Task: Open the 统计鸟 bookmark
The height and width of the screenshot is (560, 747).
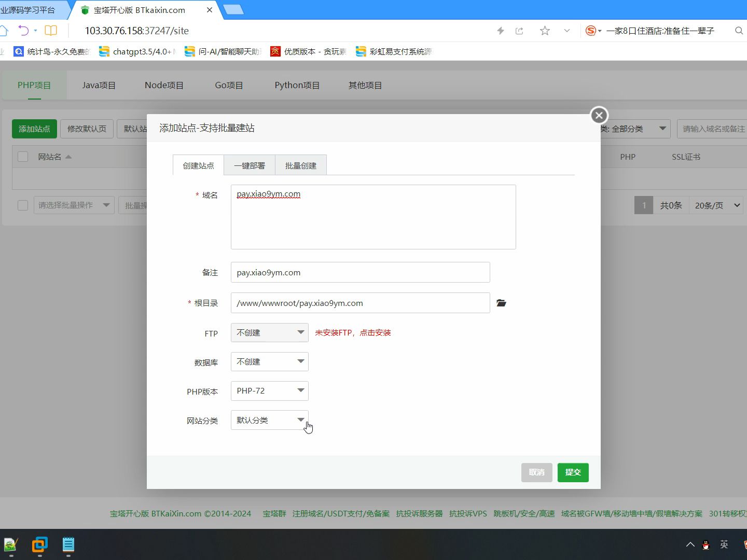Action: [52, 51]
